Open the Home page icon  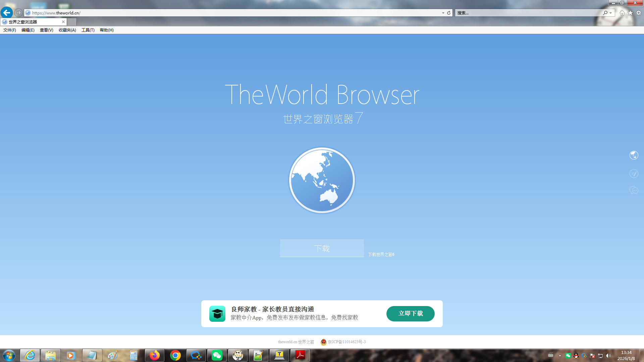pos(622,13)
